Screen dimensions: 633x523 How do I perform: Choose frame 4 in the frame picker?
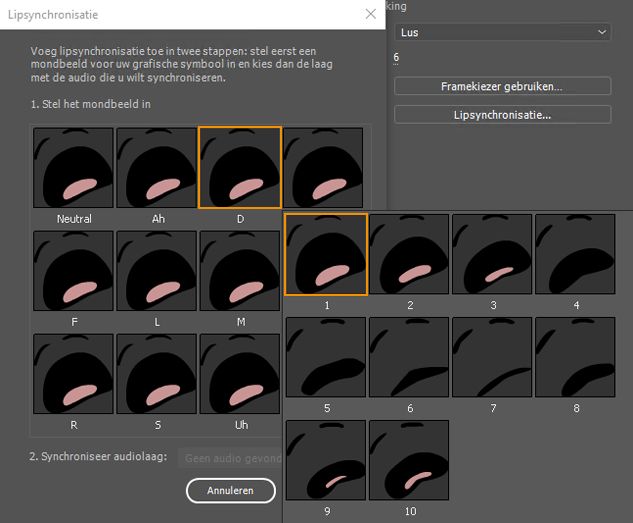575,254
